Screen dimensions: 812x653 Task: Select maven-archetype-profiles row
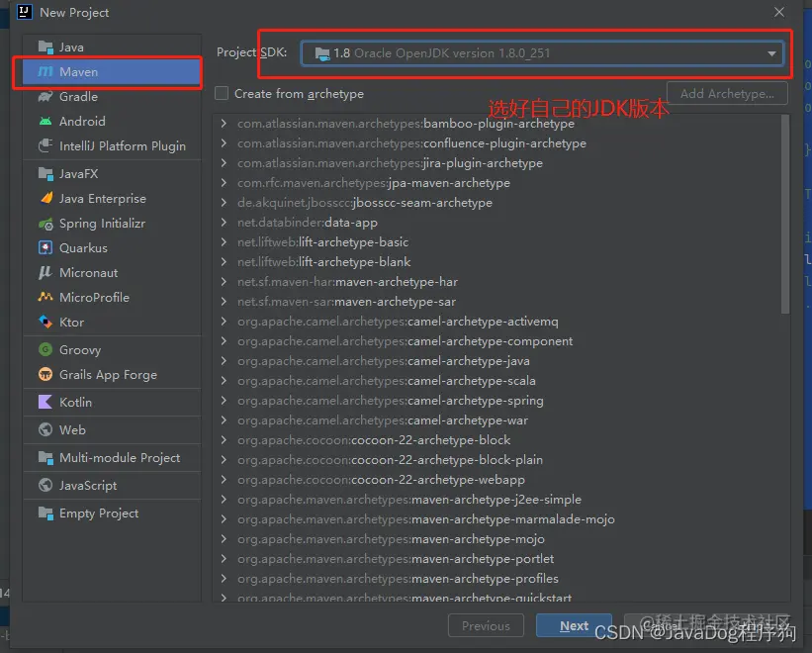pyautogui.click(x=497, y=579)
